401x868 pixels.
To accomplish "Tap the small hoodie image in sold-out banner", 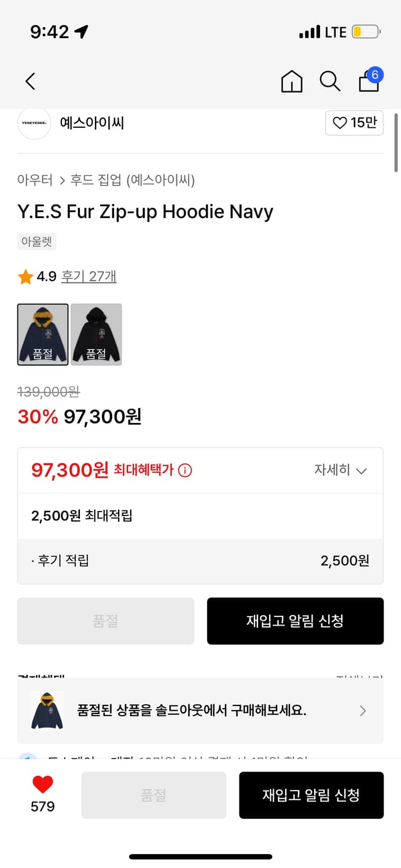I will (x=46, y=711).
